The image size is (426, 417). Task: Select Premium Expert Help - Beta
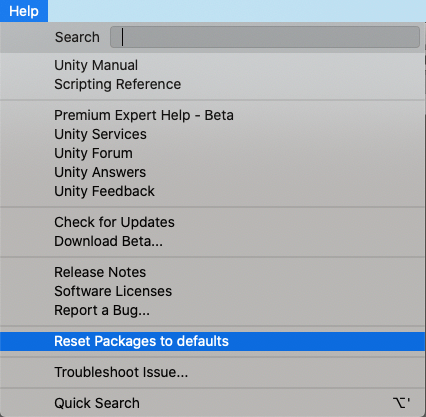[x=213, y=115]
